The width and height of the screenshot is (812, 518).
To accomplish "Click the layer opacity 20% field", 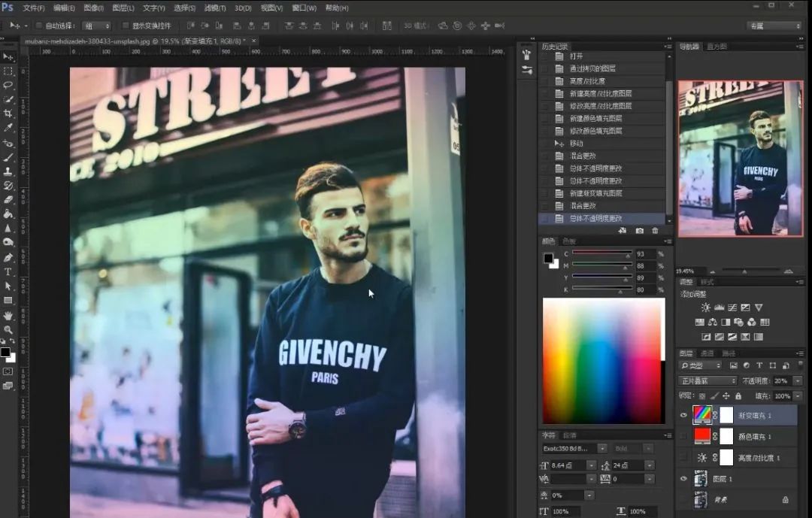I will click(x=781, y=380).
